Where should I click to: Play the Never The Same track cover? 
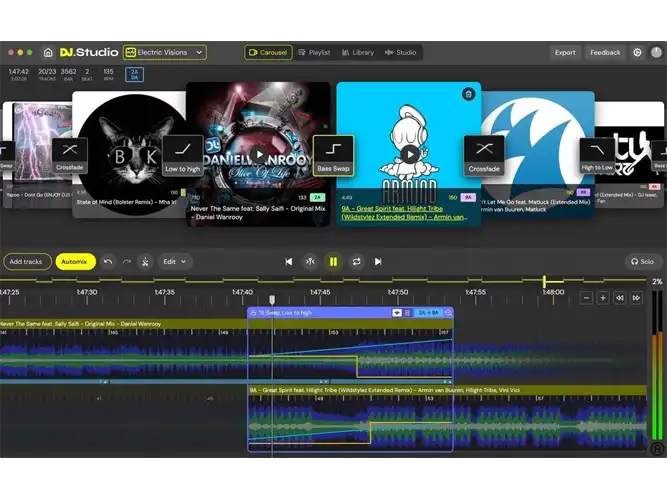tap(259, 154)
